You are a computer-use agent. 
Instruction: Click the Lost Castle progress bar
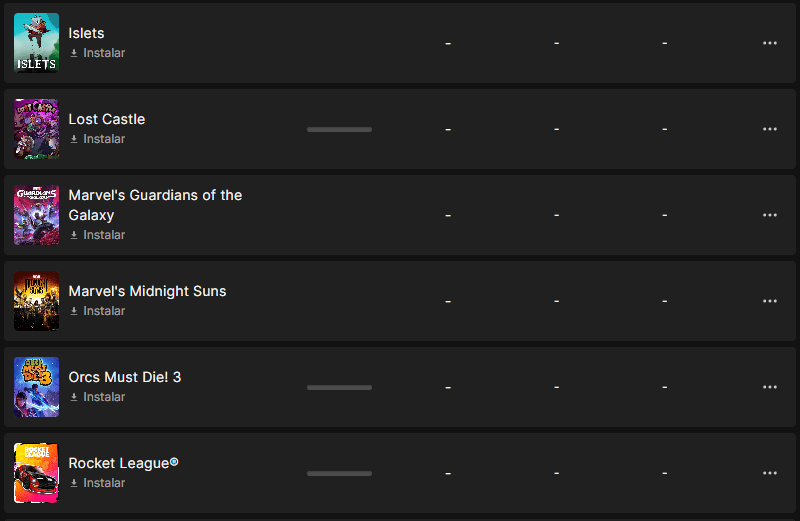[339, 130]
